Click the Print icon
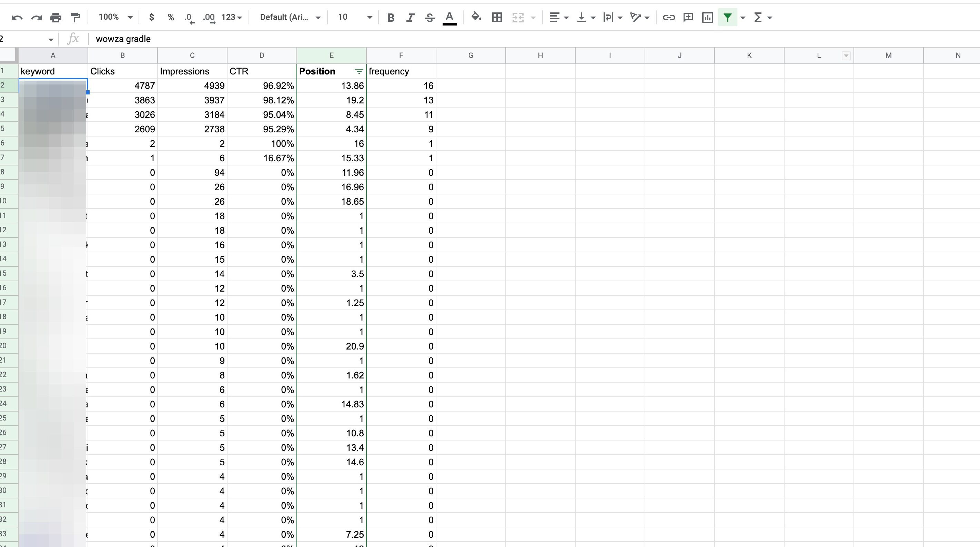 point(56,18)
